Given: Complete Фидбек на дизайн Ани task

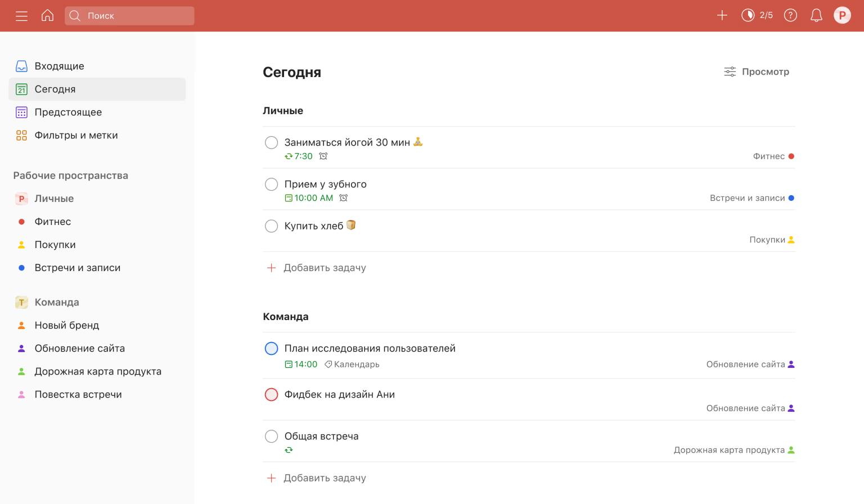Looking at the screenshot, I should 271,394.
